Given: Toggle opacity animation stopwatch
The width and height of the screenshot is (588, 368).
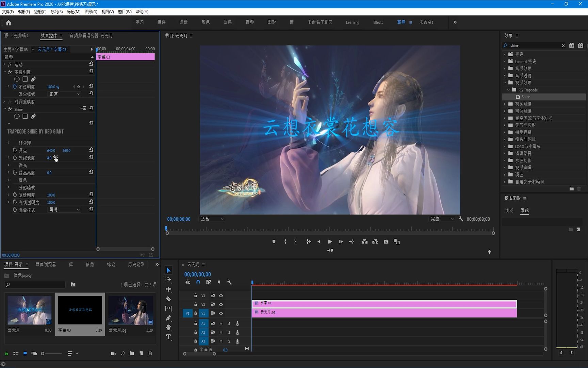Looking at the screenshot, I should (15, 87).
